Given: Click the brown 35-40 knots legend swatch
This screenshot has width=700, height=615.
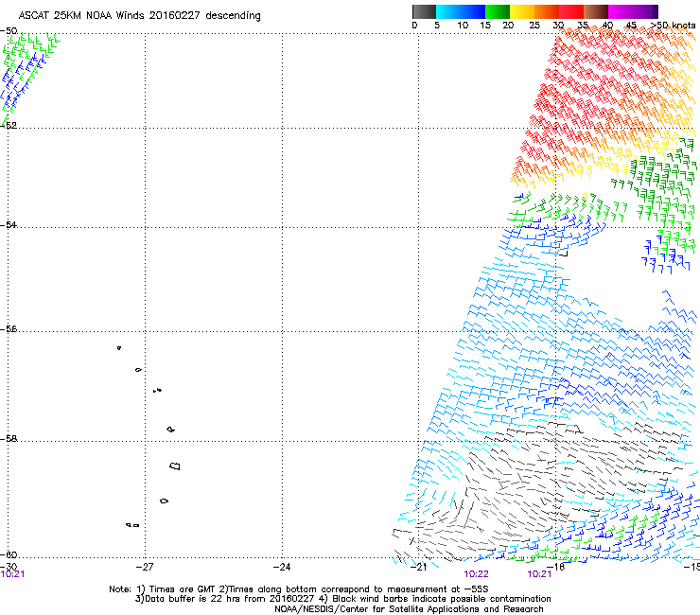Looking at the screenshot, I should click(x=596, y=11).
